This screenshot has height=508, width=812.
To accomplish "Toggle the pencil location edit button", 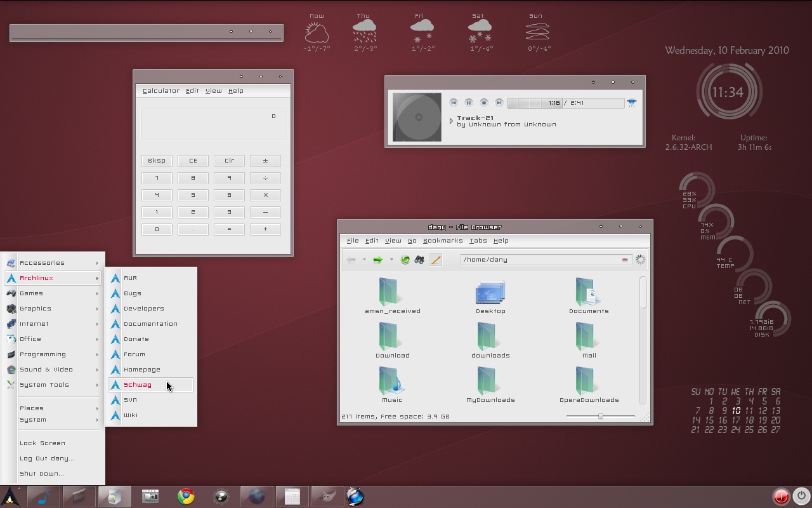I will tap(435, 260).
